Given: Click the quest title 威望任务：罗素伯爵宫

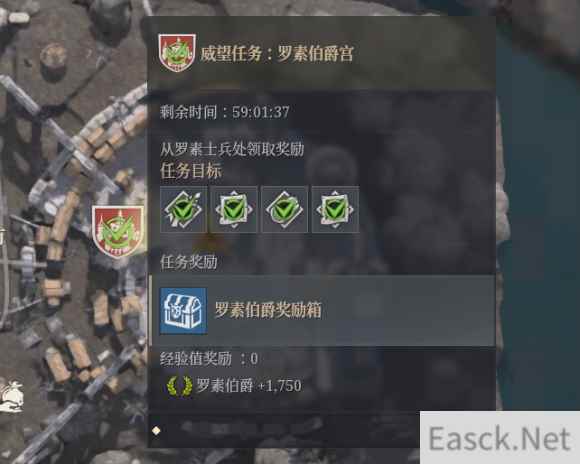Looking at the screenshot, I should [277, 54].
